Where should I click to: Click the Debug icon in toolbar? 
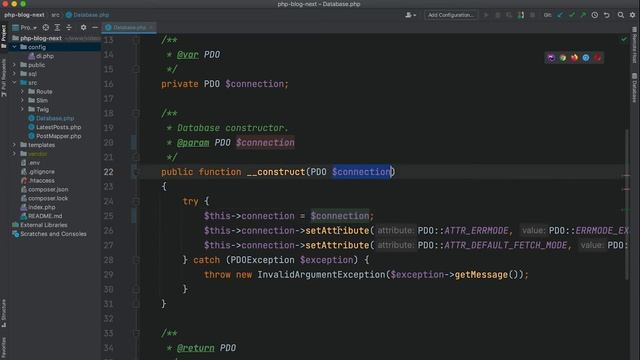498,15
